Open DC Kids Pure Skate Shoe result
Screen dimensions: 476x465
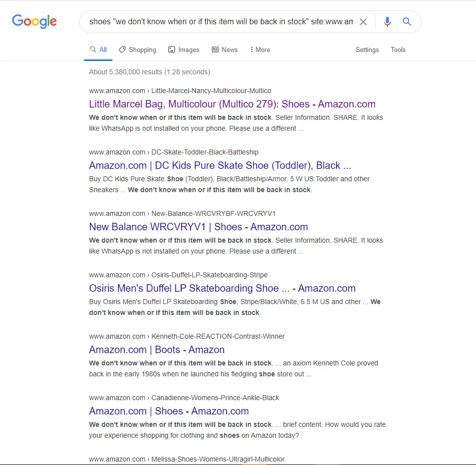[x=220, y=165]
